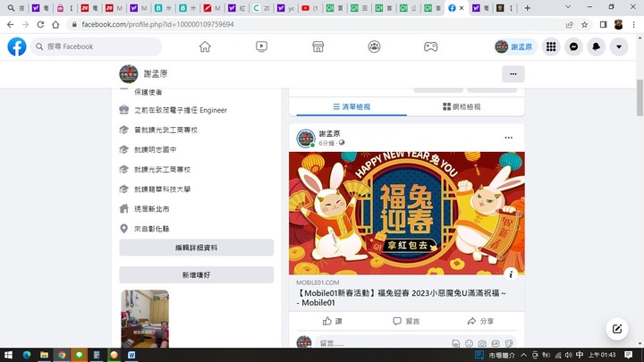Click the 新增嗜好 button
The height and width of the screenshot is (362, 644).
(x=197, y=275)
